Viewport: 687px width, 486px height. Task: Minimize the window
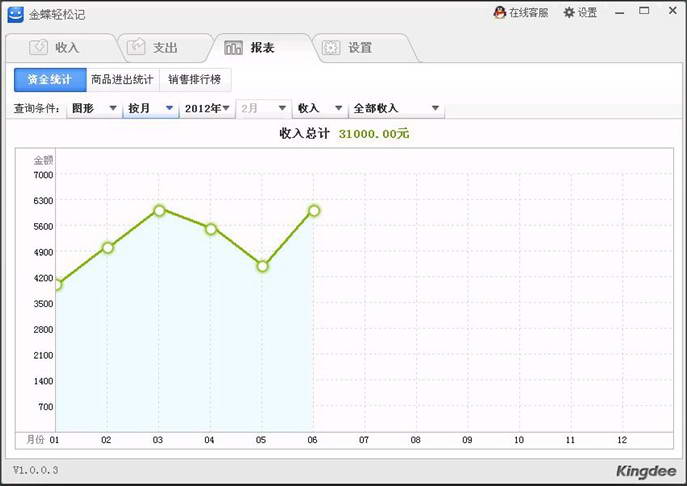[x=620, y=12]
